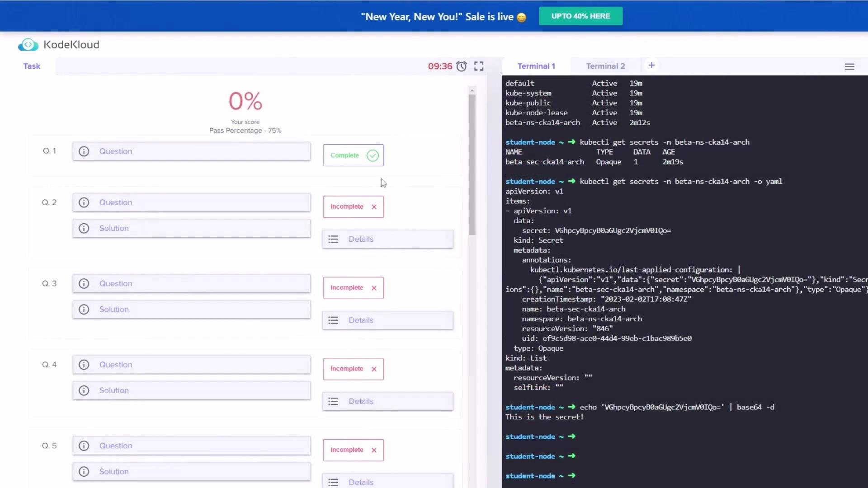Click the creationTimestamp line in terminal
This screenshot has width=868, height=488.
pos(606,300)
